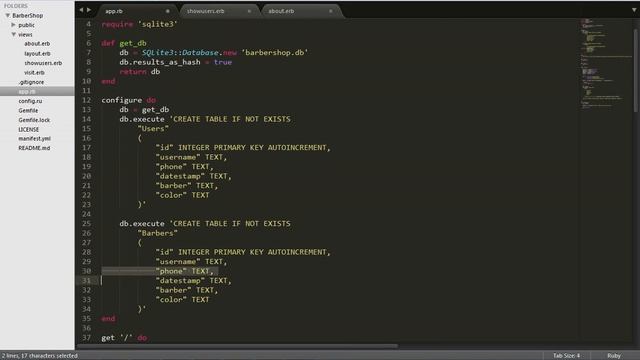
Task: Go to previous tab with left arrow
Action: coord(81,10)
